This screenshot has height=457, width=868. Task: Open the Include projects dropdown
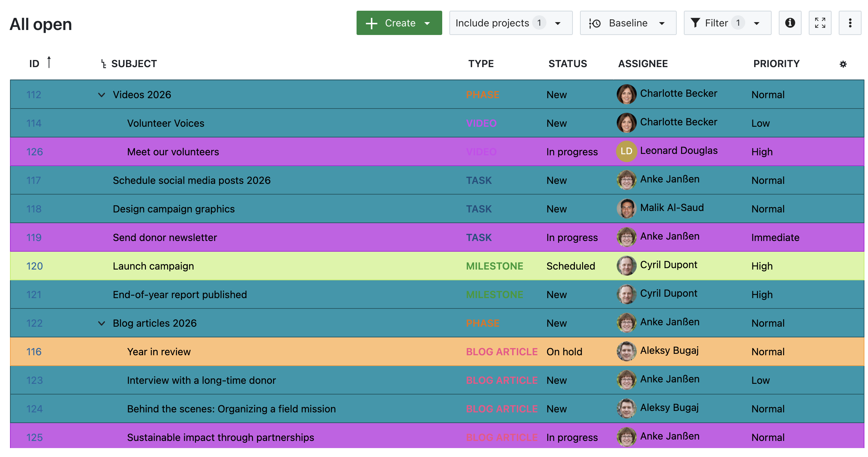[557, 23]
